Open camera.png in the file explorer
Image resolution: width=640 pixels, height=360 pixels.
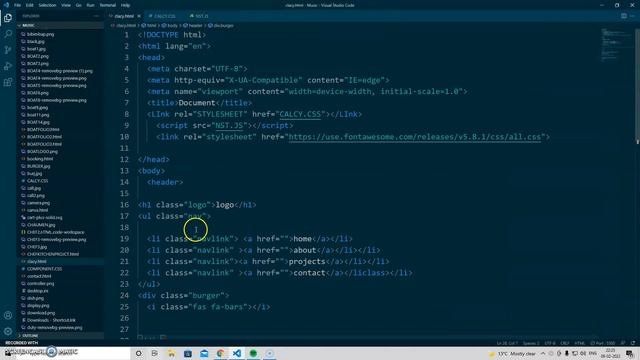[x=38, y=203]
